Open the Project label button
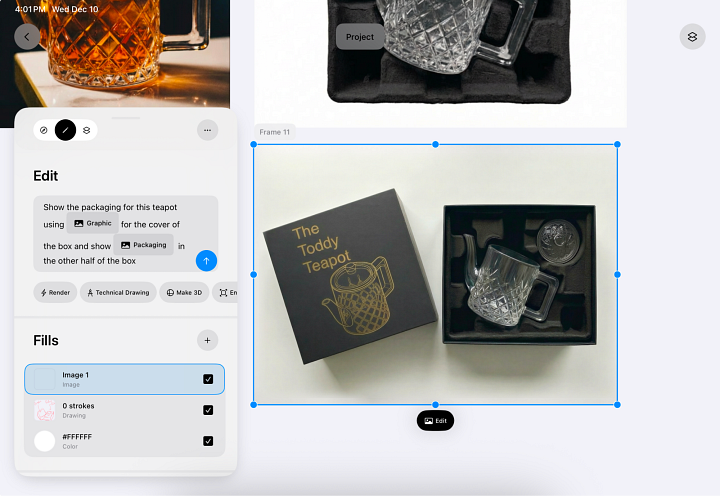This screenshot has width=720, height=496. (x=360, y=37)
